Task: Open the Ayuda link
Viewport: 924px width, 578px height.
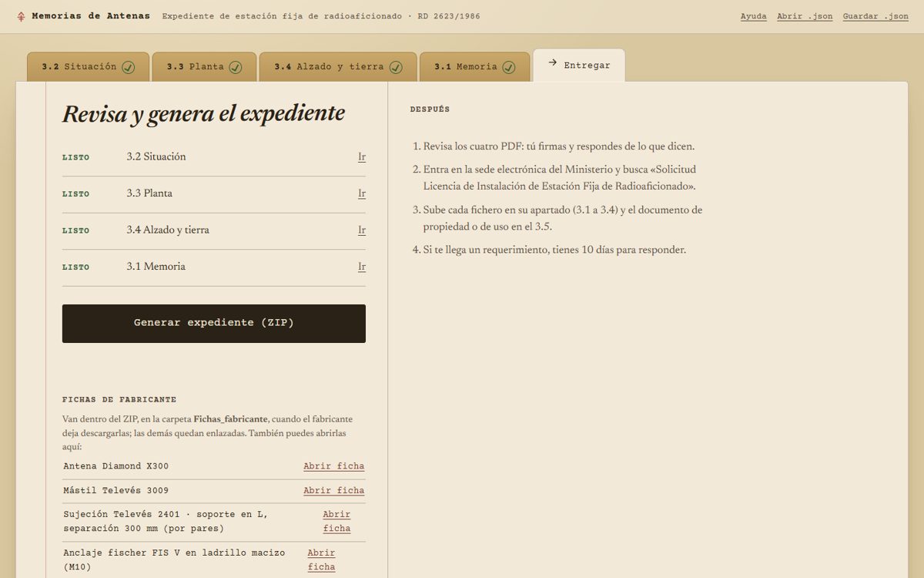Action: pyautogui.click(x=753, y=16)
